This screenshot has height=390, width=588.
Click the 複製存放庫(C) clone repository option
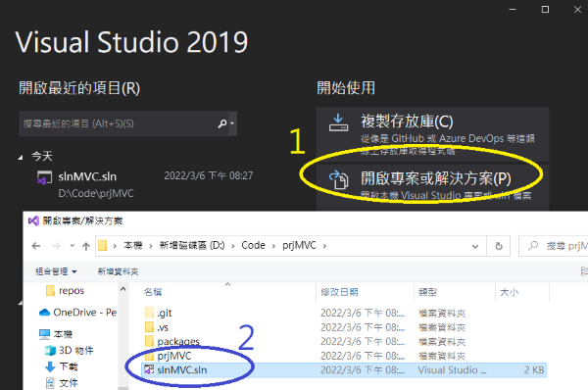(x=433, y=134)
